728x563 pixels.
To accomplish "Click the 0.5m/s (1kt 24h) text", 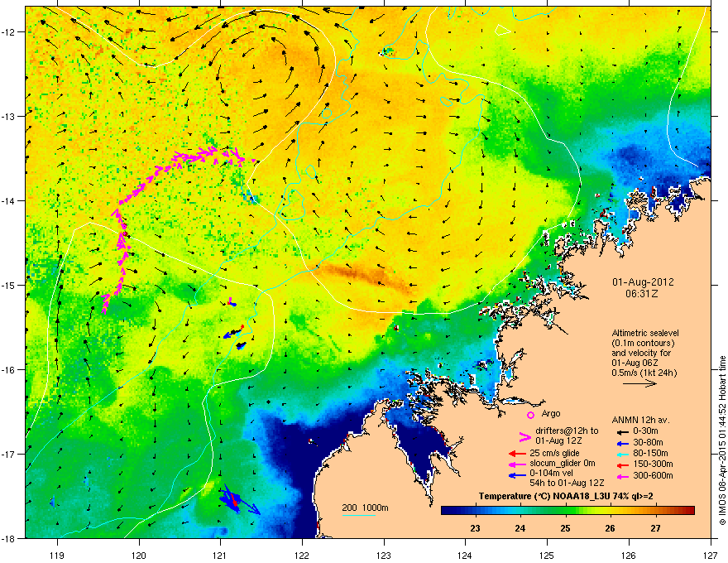I will click(644, 373).
